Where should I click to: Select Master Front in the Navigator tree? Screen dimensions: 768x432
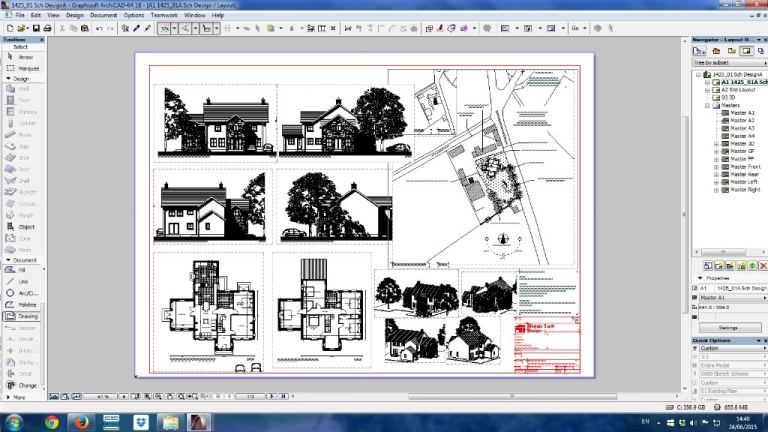(745, 166)
